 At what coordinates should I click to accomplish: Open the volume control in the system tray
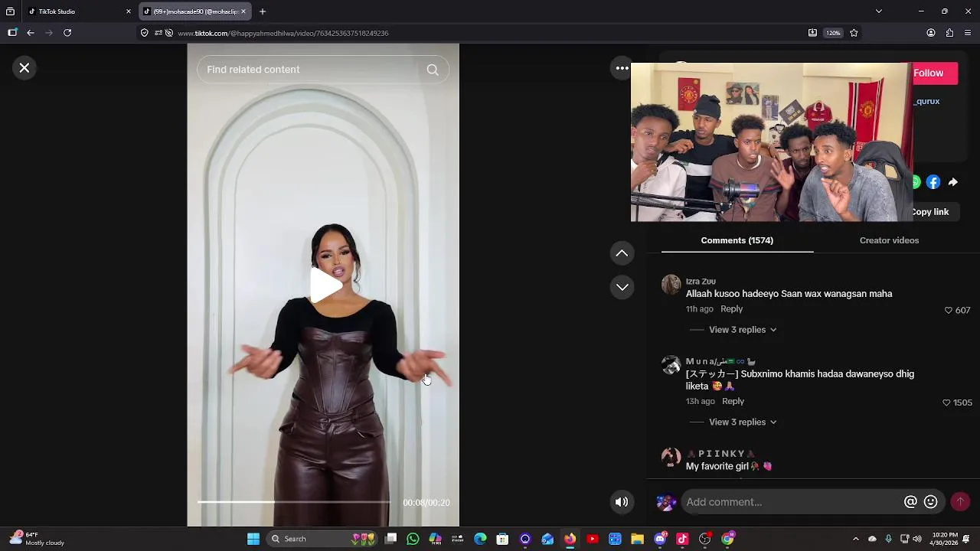click(x=917, y=539)
